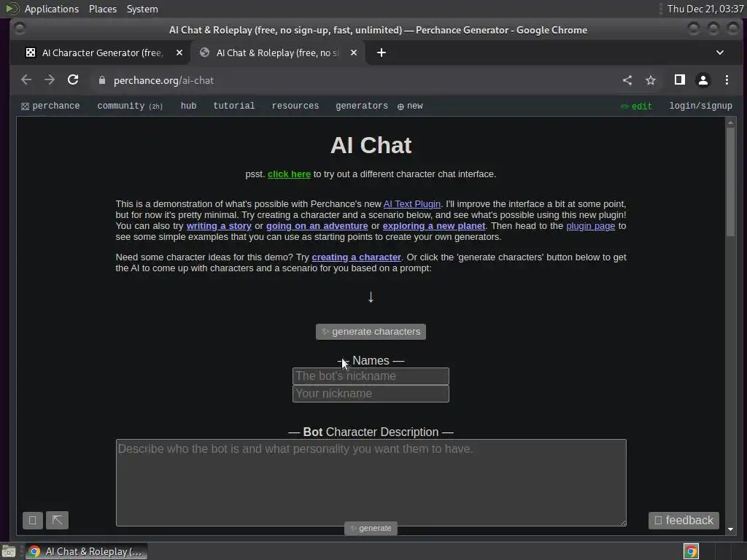
Task: Click the AI Chat heading
Action: pyautogui.click(x=371, y=145)
